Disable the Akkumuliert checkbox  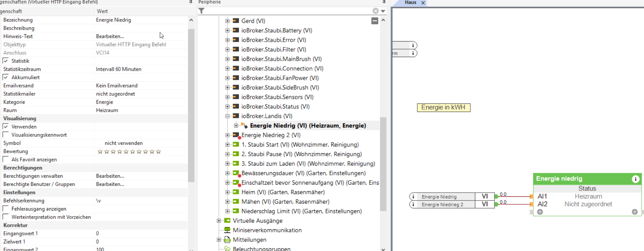(x=6, y=77)
